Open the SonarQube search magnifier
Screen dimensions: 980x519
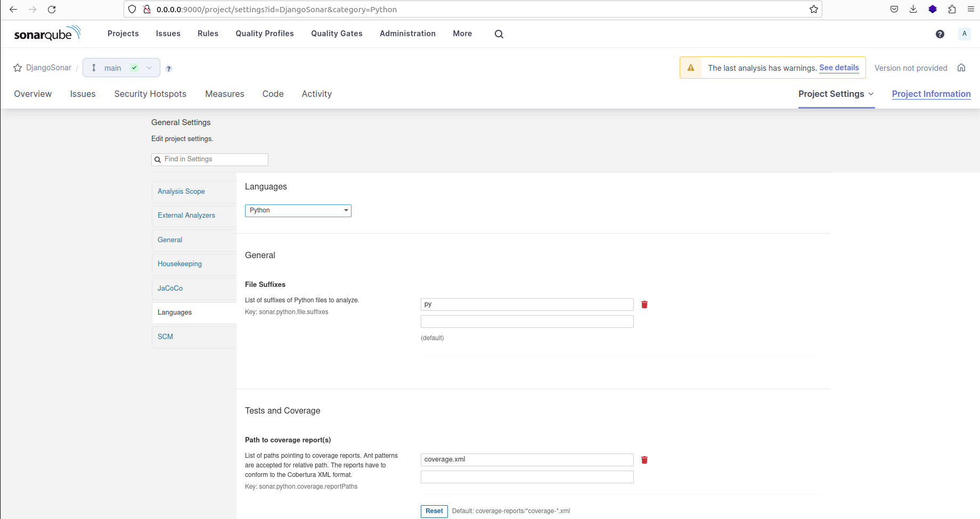tap(499, 34)
